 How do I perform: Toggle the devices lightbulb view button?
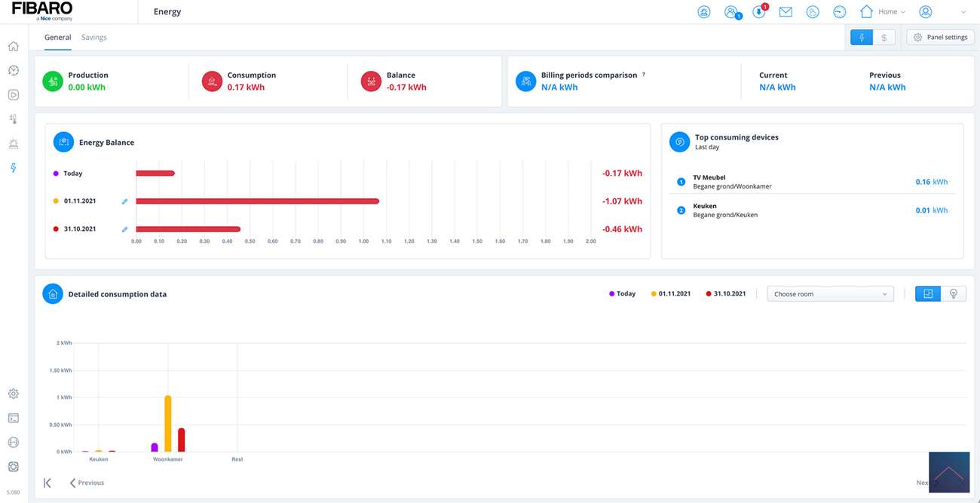click(953, 293)
